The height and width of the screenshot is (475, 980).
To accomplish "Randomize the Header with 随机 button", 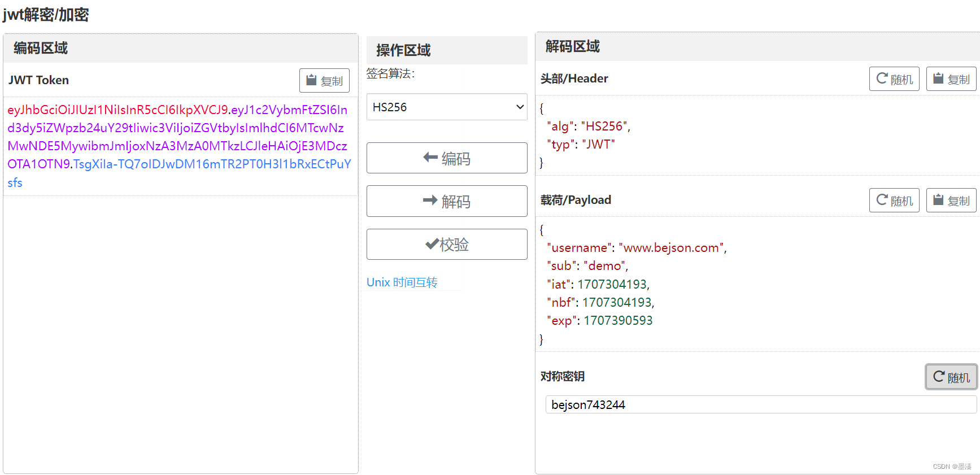I will tap(895, 79).
